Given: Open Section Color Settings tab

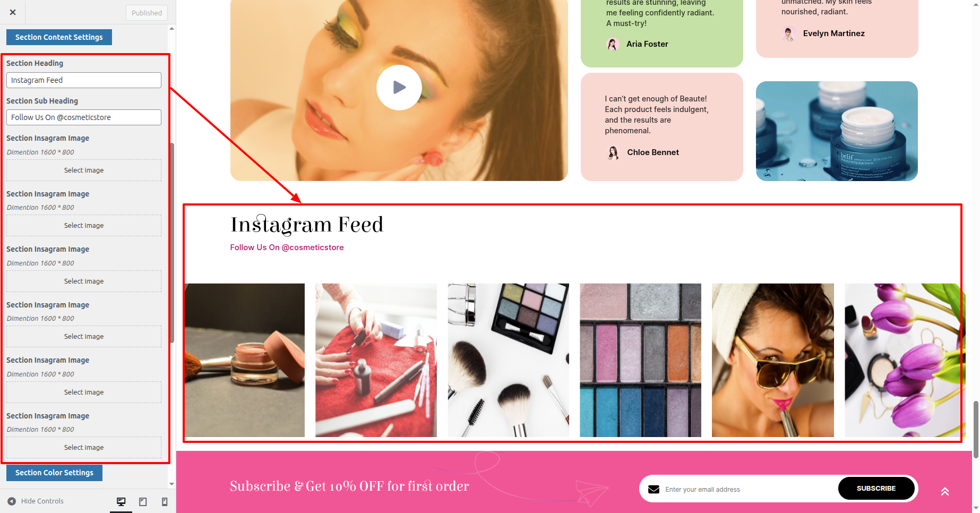Looking at the screenshot, I should coord(54,473).
